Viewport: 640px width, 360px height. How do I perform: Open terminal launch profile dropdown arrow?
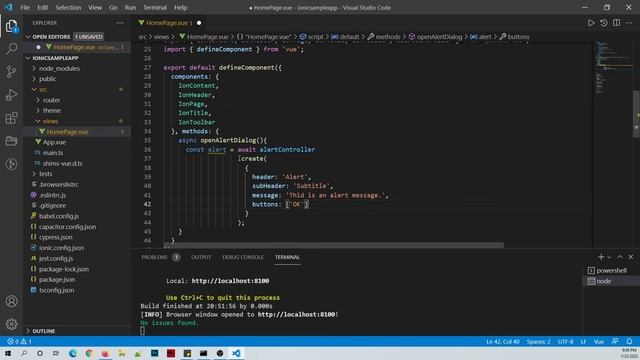coord(609,257)
